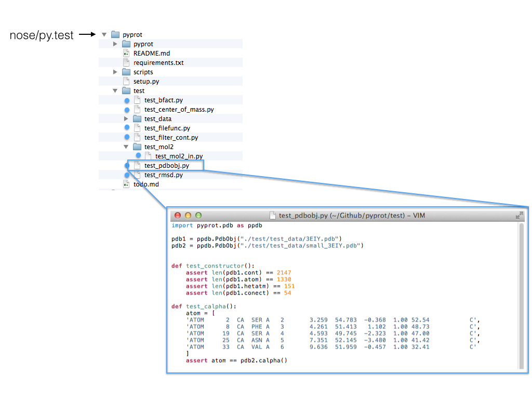Viewport: 532px width, 399px height.
Task: Collapse the test_mol2 disclosure triangle
Action: [x=125, y=147]
